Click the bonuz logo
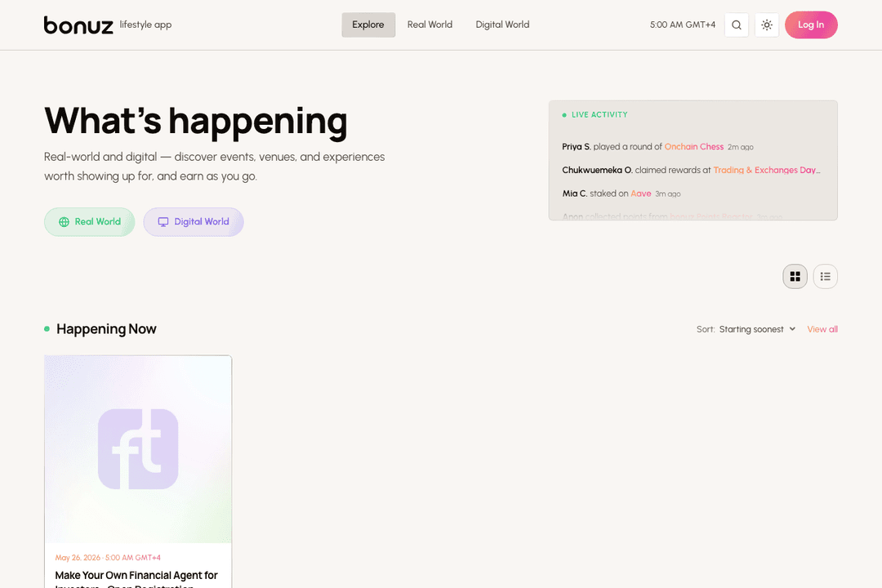Image resolution: width=882 pixels, height=588 pixels. click(x=78, y=24)
